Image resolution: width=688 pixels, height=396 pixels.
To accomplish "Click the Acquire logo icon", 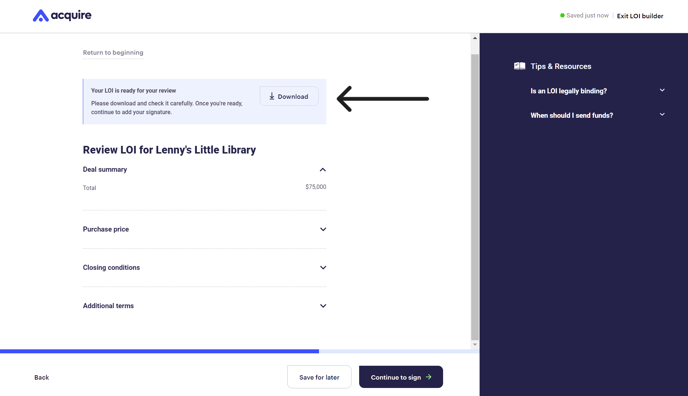I will point(40,16).
